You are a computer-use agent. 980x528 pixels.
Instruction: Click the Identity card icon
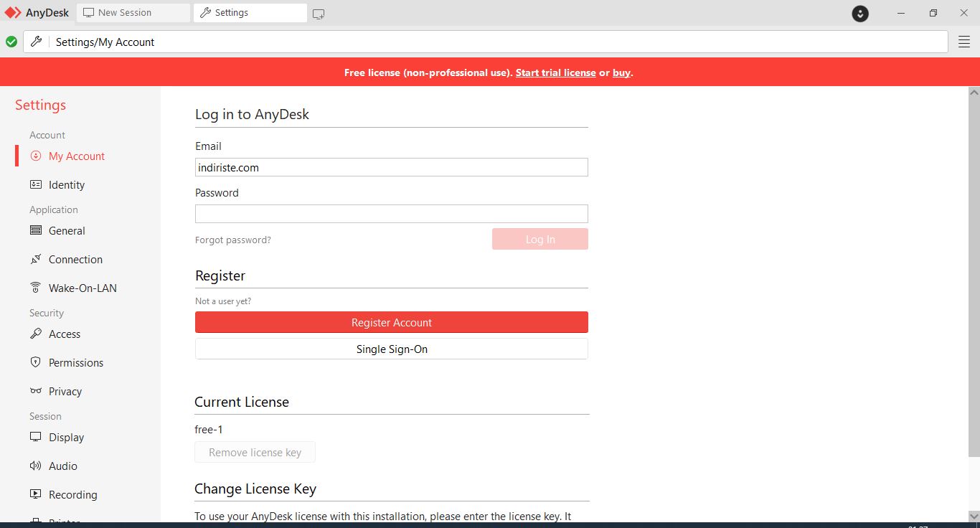point(36,184)
